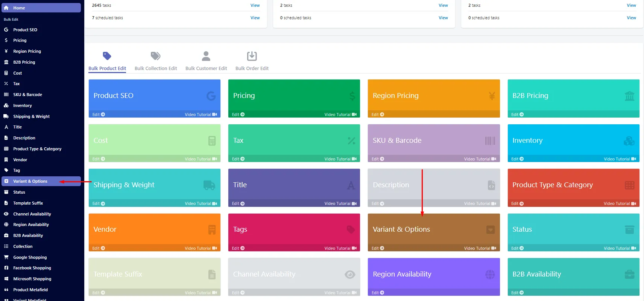Click the truck icon on Shipping & Weight card
The image size is (644, 301).
coord(209,185)
